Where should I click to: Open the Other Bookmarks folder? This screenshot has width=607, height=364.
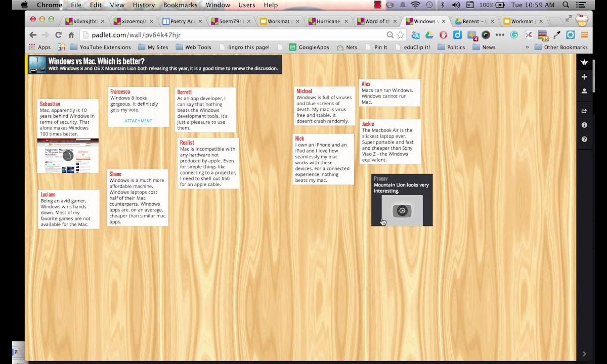coord(561,47)
